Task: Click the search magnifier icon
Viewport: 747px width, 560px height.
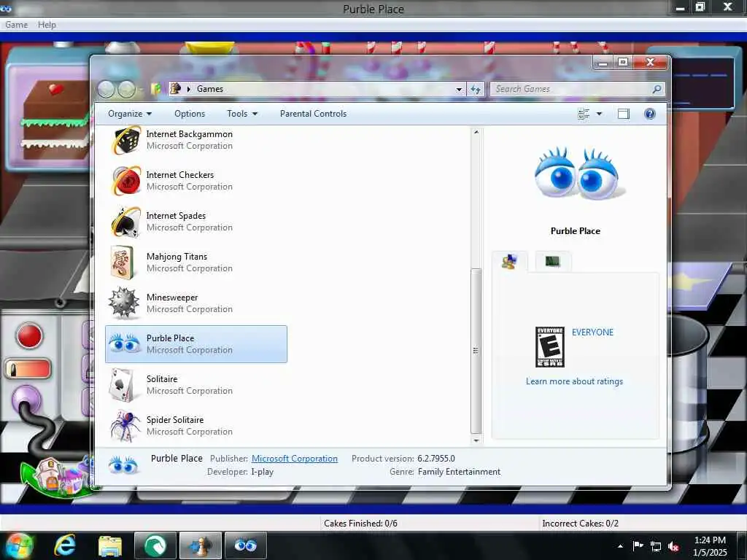Action: click(x=657, y=89)
